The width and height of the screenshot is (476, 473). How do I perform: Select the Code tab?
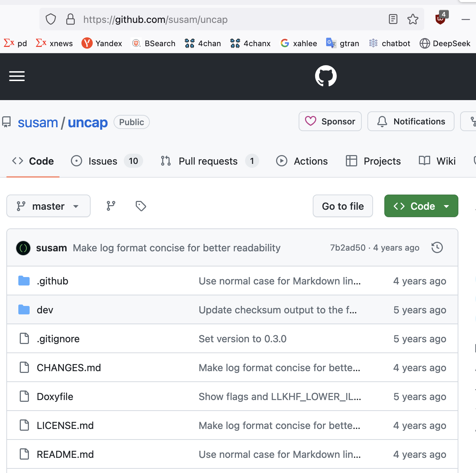33,161
